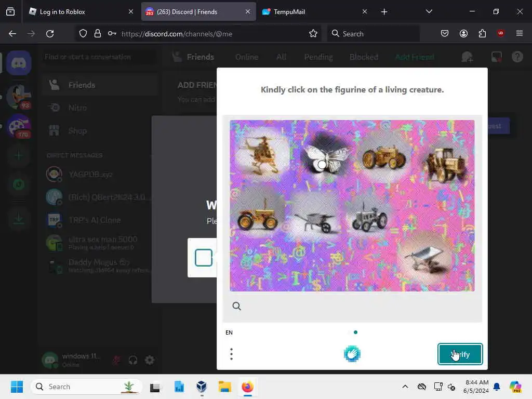Switch to the All friends tab

281,57
